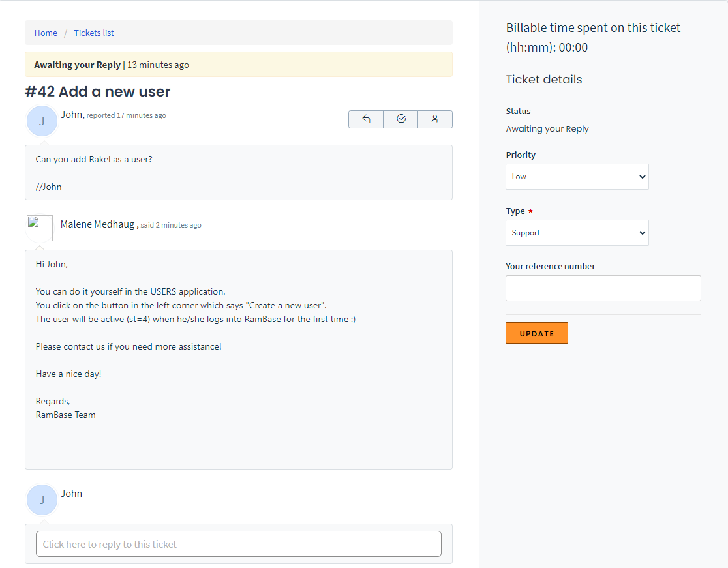Click the Status value Awaiting your Reply
Image resolution: width=728 pixels, height=568 pixels.
pos(547,128)
